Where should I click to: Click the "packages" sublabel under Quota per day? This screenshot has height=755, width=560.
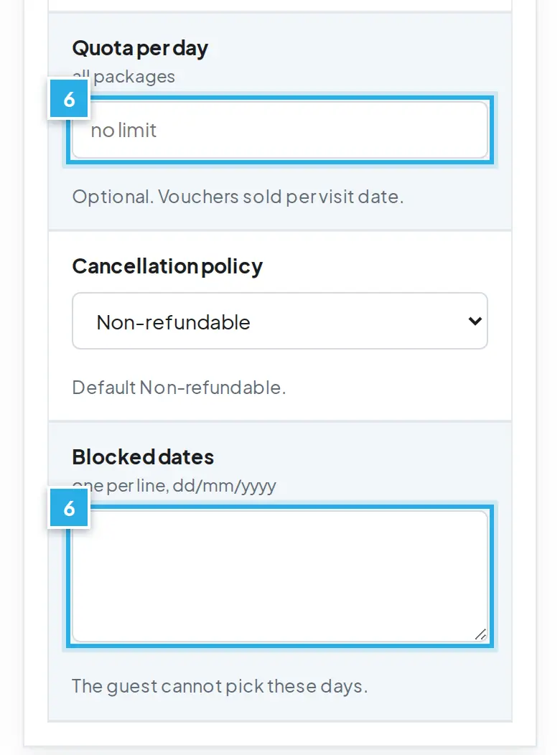pos(134,77)
